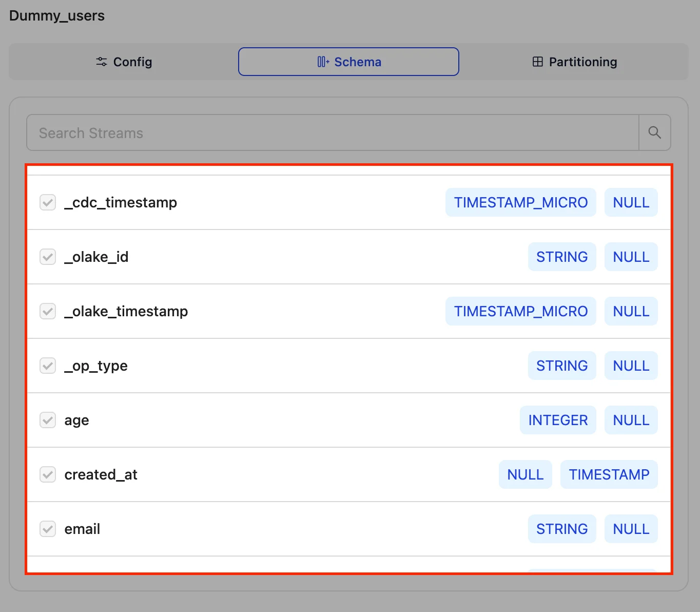Toggle the _olake_id checkbox
Image resolution: width=700 pixels, height=612 pixels.
tap(48, 257)
